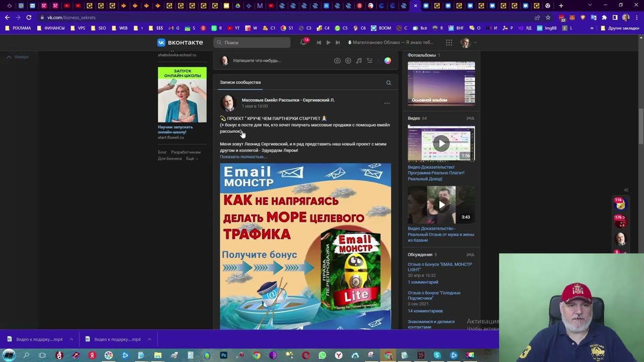Open 'Видео-Доказательство! Программа Реально Платит' link
The width and height of the screenshot is (644, 362).
click(436, 173)
